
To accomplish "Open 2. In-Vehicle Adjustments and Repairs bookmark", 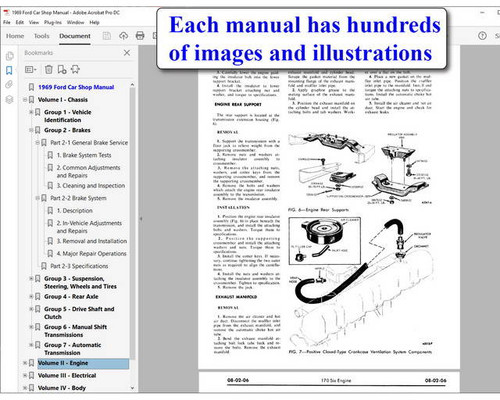I will (89, 227).
